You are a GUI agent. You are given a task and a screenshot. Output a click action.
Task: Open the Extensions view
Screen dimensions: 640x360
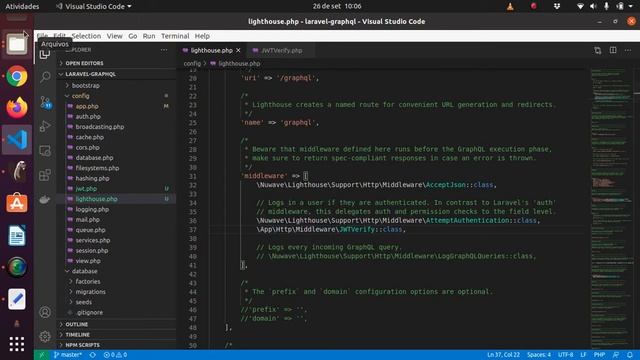coord(45,175)
